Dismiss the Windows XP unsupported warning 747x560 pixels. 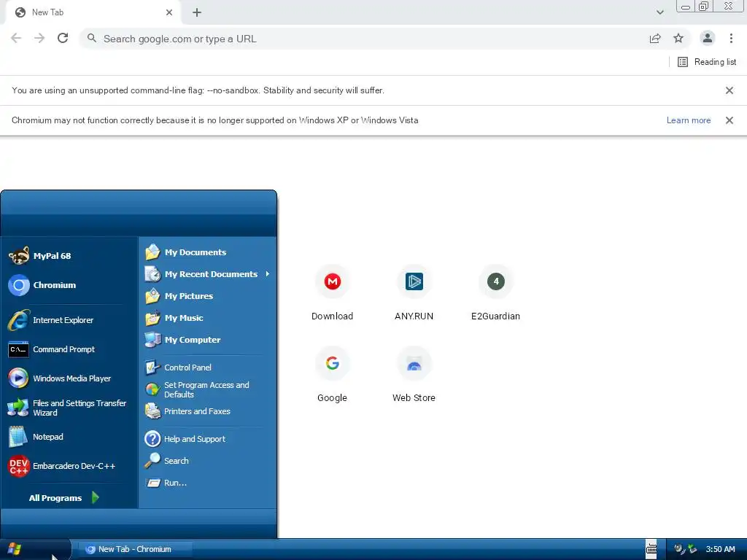[729, 120]
